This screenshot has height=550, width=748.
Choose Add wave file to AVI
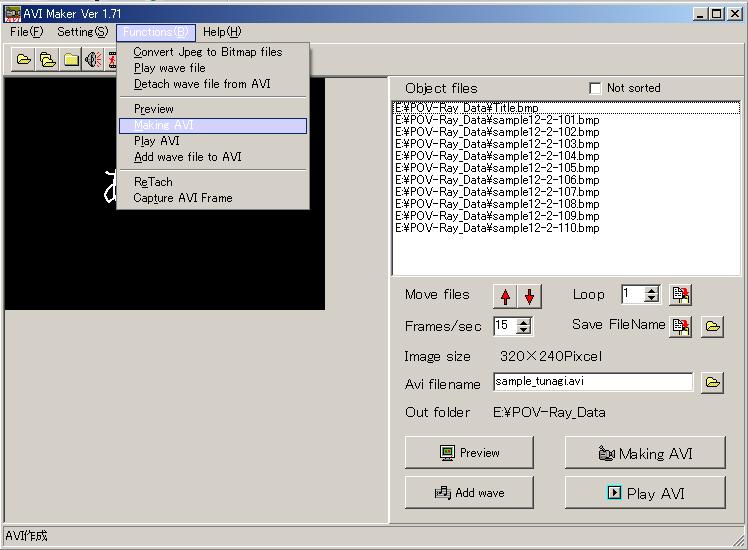pos(213,157)
